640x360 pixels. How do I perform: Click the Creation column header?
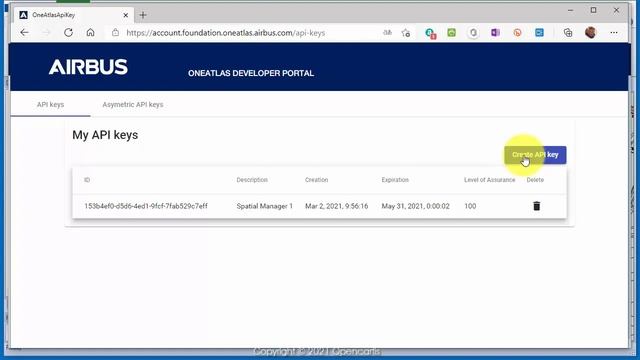coord(316,180)
